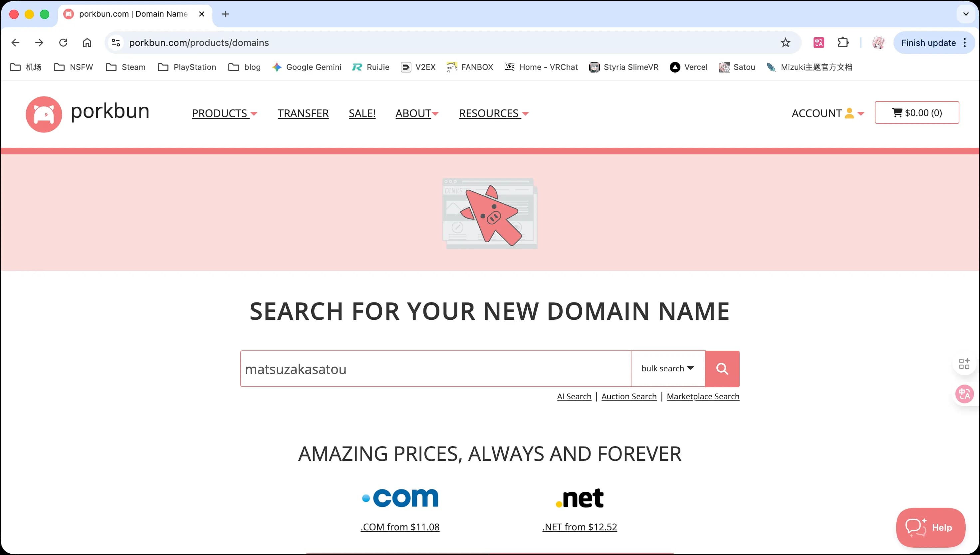
Task: Click the Finish update button
Action: tap(928, 43)
